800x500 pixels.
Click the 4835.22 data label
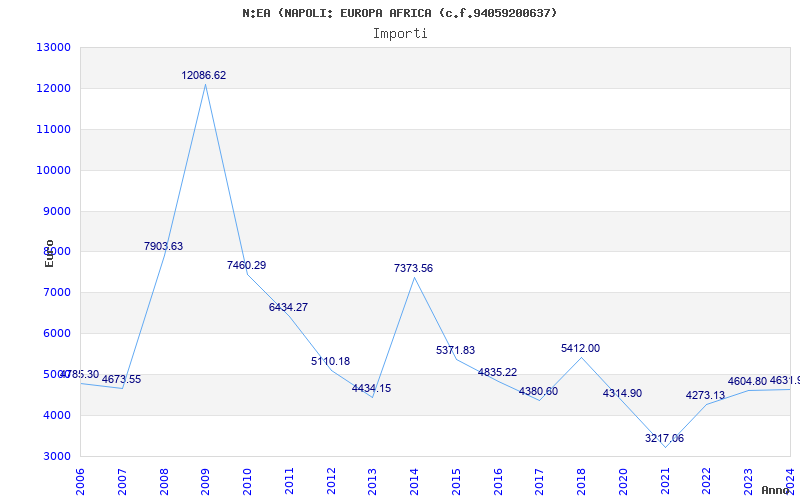(497, 372)
